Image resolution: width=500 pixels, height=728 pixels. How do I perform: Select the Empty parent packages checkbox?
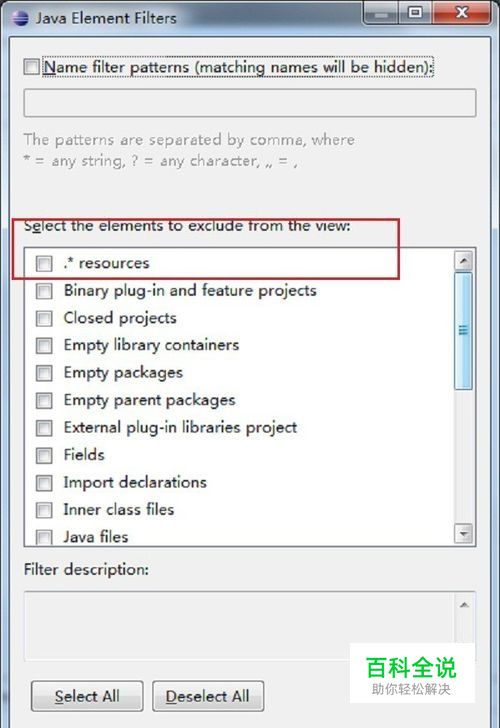pos(44,400)
